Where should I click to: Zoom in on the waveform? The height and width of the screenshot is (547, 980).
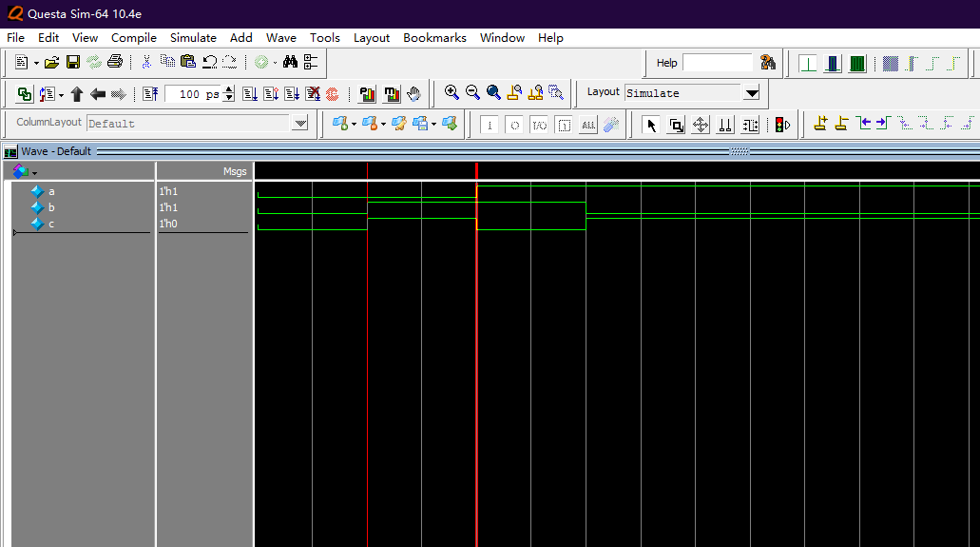pos(452,92)
